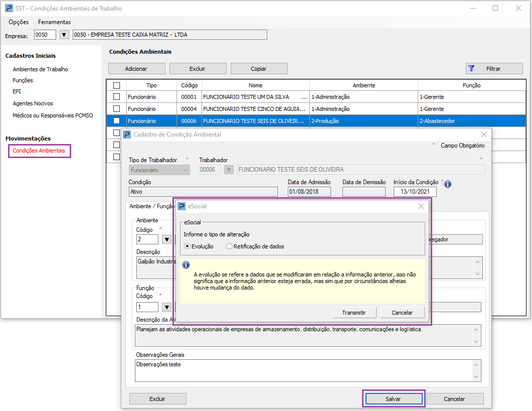Open the Opções menu
Screen dimensions: 532x411
pyautogui.click(x=19, y=22)
